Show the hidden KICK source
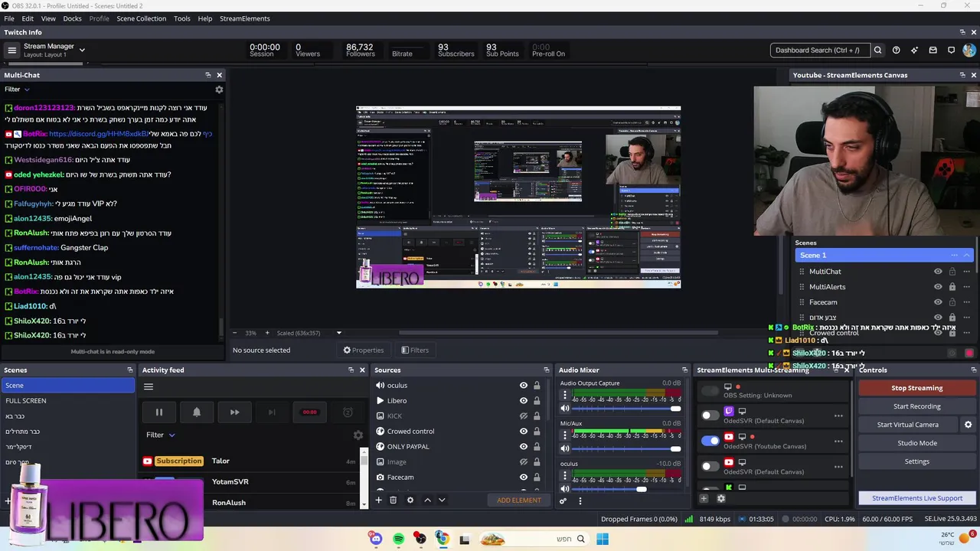The width and height of the screenshot is (980, 551). pyautogui.click(x=524, y=416)
